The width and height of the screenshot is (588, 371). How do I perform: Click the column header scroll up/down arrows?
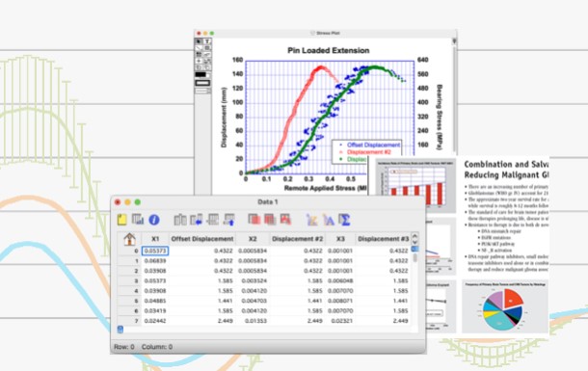click(414, 239)
